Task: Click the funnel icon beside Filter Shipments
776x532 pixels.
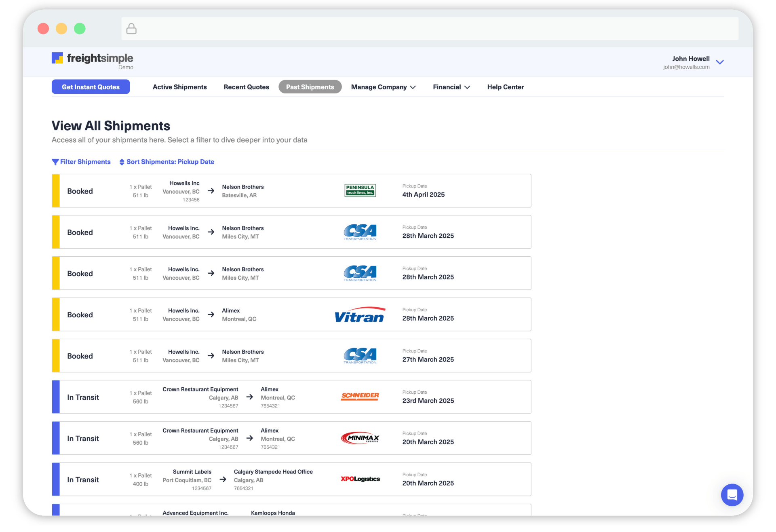Action: (55, 162)
